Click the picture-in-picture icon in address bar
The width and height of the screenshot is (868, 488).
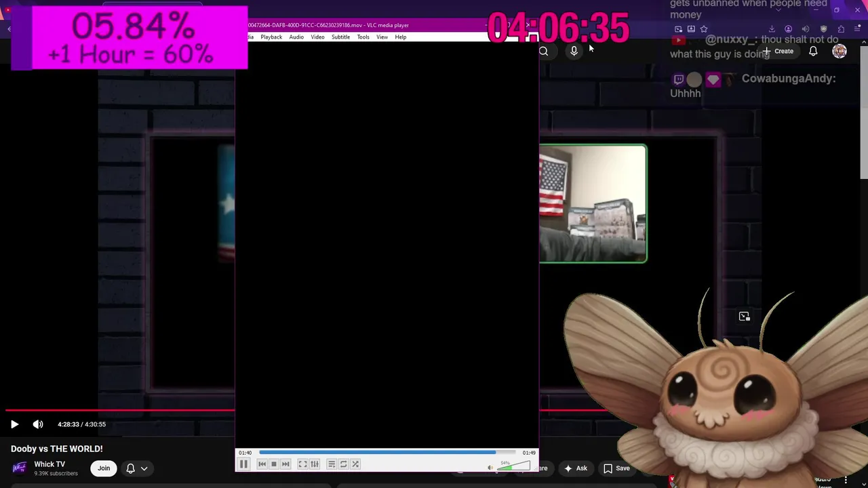678,29
